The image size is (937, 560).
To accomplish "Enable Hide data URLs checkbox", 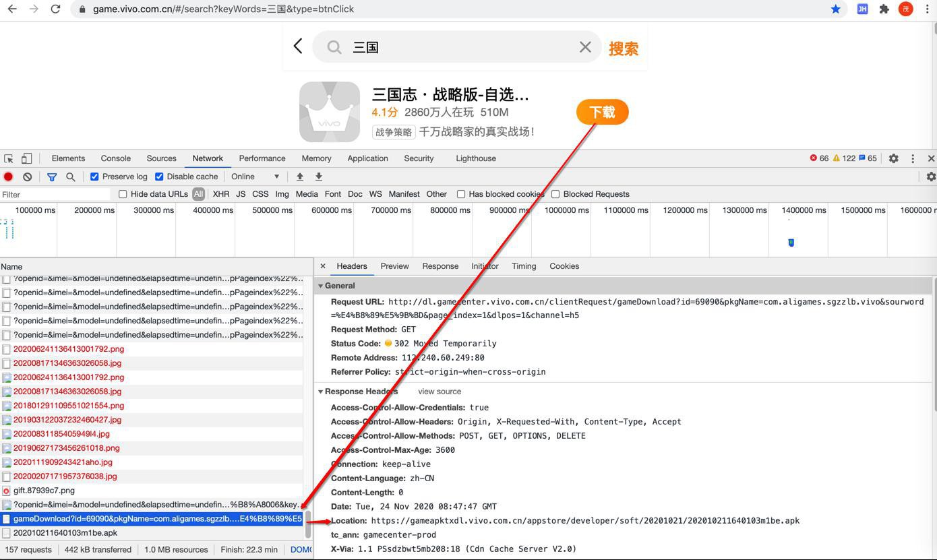I will 123,194.
